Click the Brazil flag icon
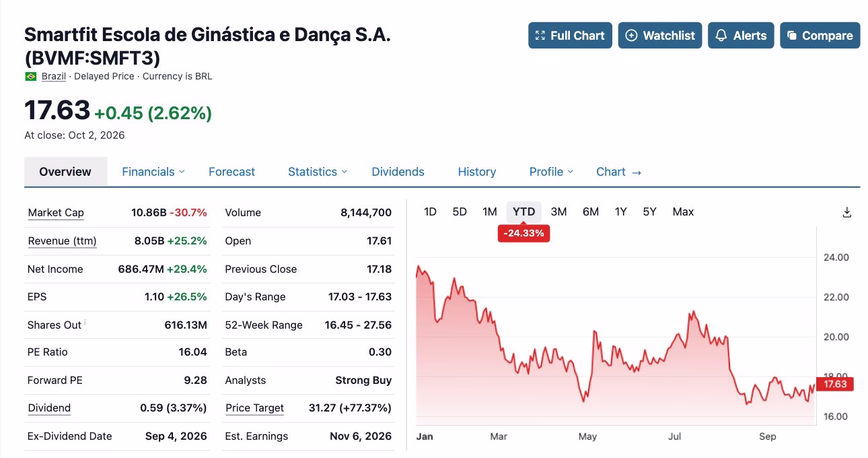 [x=30, y=77]
